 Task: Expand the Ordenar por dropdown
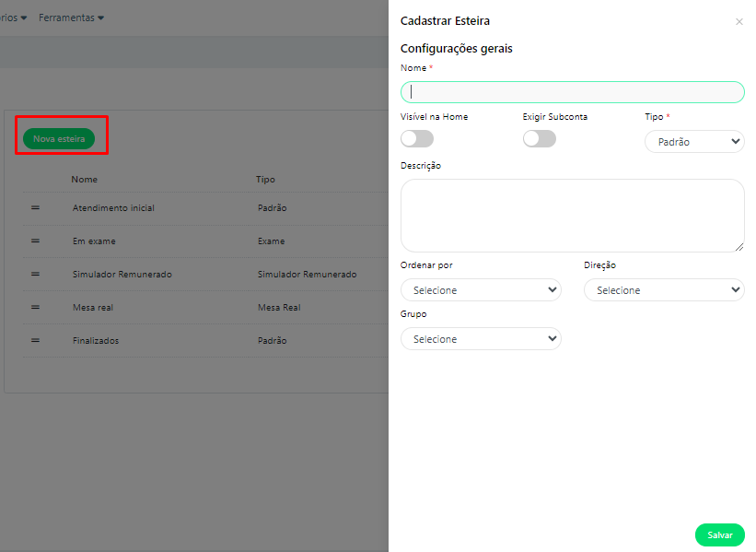click(x=481, y=290)
